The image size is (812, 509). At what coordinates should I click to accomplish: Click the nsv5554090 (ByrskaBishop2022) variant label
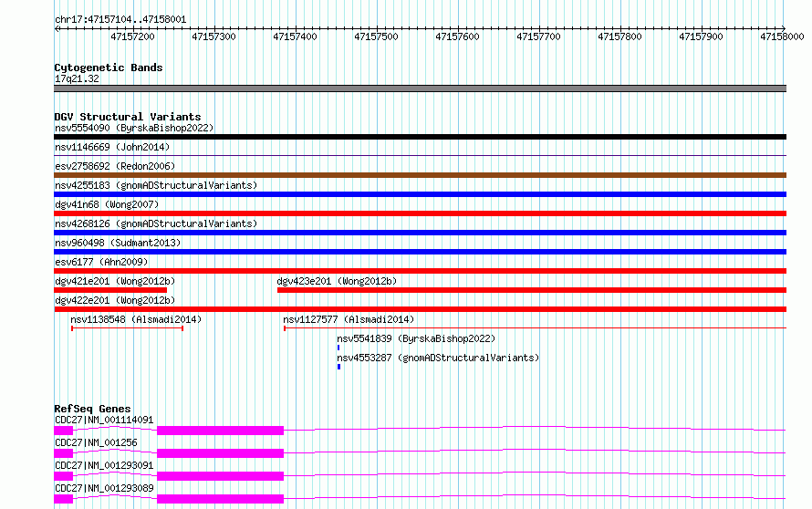point(134,128)
